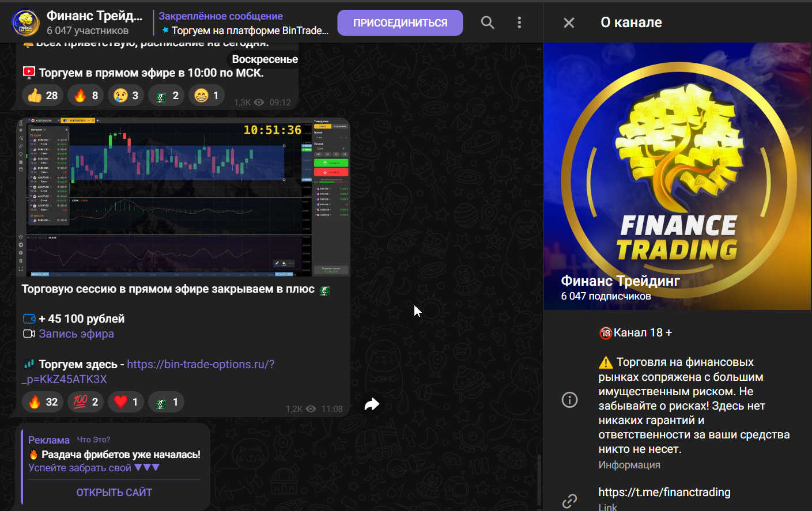Forward the trading session post with the arrow
The width and height of the screenshot is (812, 511).
372,404
